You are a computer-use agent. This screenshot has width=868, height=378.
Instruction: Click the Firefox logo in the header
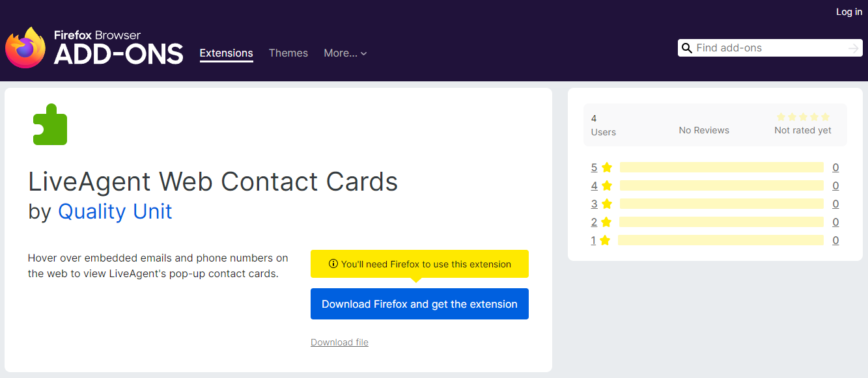[26, 47]
